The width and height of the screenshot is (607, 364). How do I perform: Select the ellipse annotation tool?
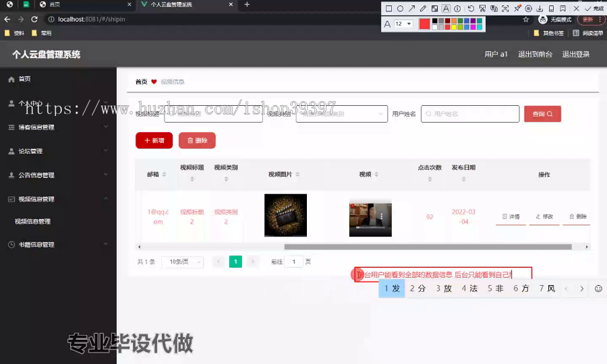point(400,9)
